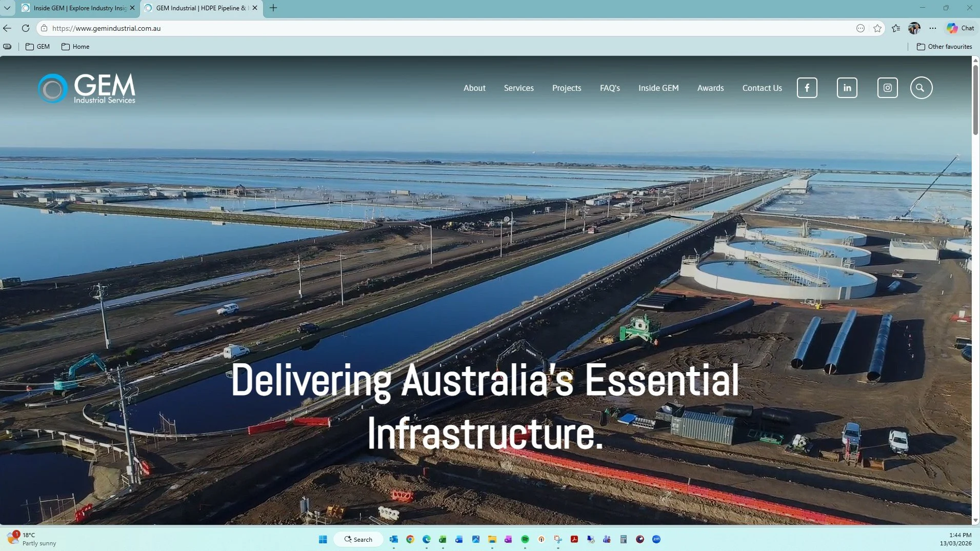980x551 pixels.
Task: Launch Spotify from the taskbar
Action: [x=525, y=539]
